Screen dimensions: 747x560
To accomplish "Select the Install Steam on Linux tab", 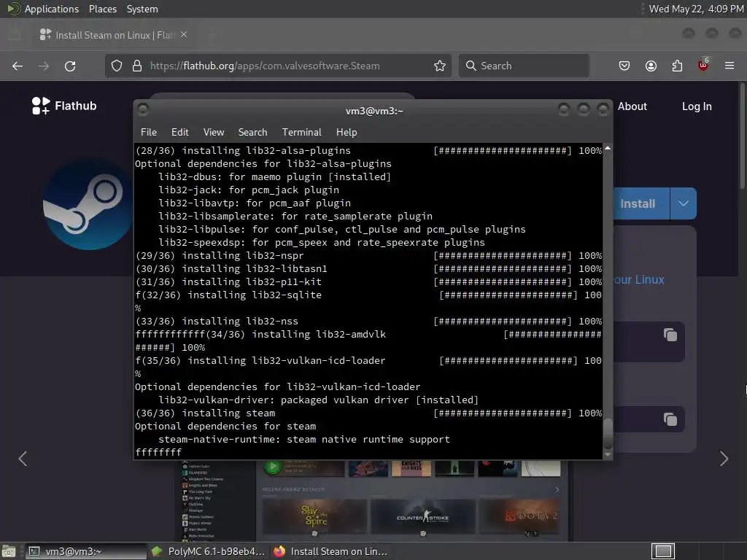I will tap(115, 35).
